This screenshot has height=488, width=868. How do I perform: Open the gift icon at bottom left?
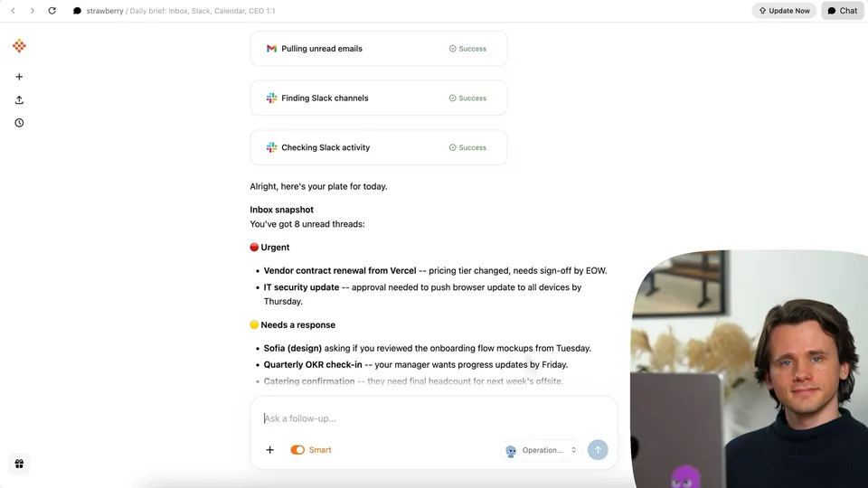pyautogui.click(x=19, y=464)
